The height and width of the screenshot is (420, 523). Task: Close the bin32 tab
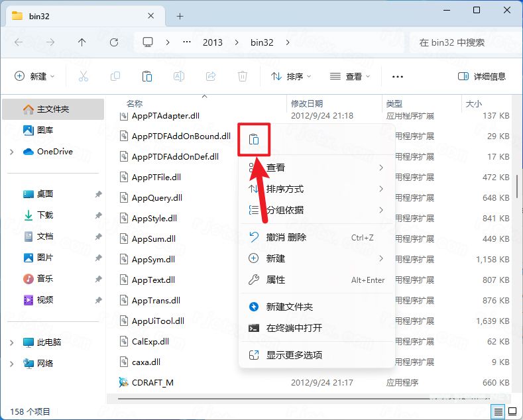pos(150,16)
